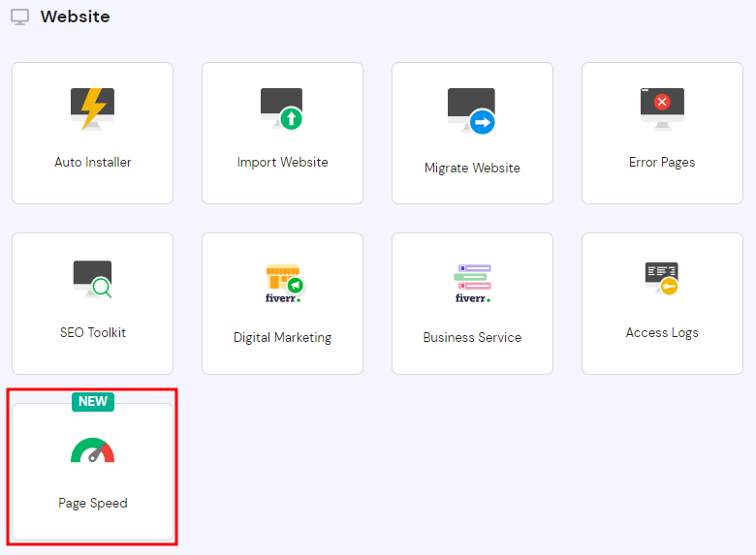The image size is (756, 555).
Task: Click the Website section heading
Action: [x=75, y=17]
